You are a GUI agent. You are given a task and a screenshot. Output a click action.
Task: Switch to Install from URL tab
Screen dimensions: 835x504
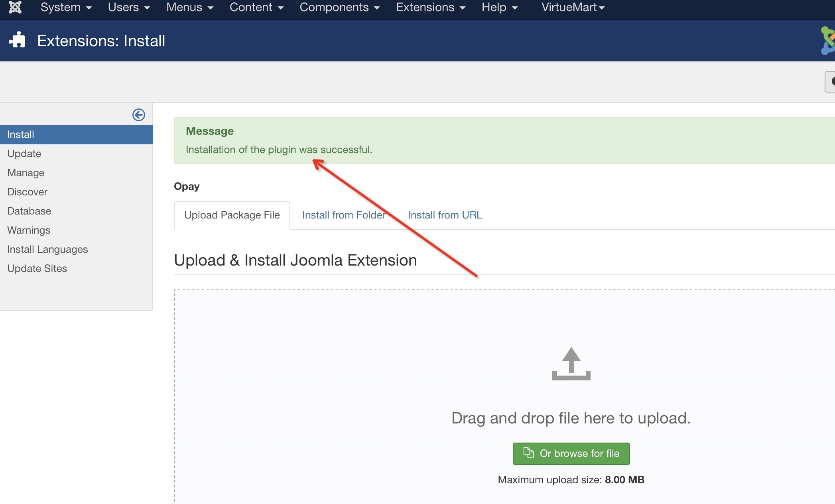[x=445, y=215]
